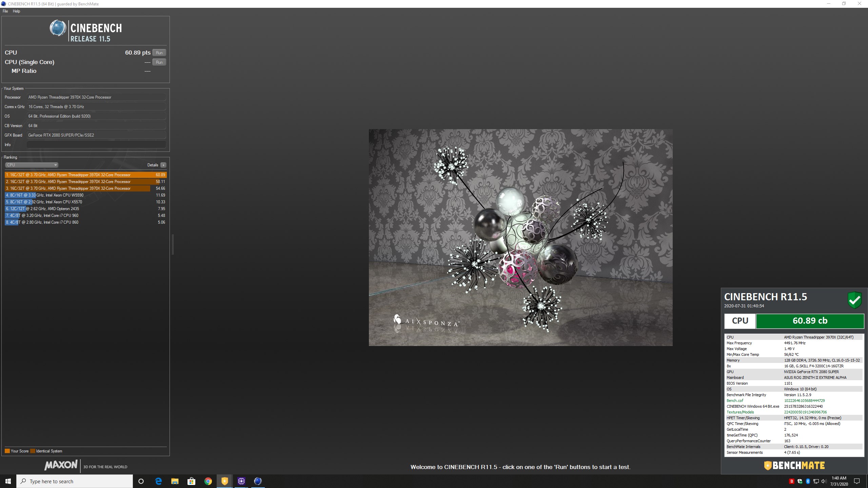
Task: Click the Bench.cof integrity entry
Action: coord(793,401)
